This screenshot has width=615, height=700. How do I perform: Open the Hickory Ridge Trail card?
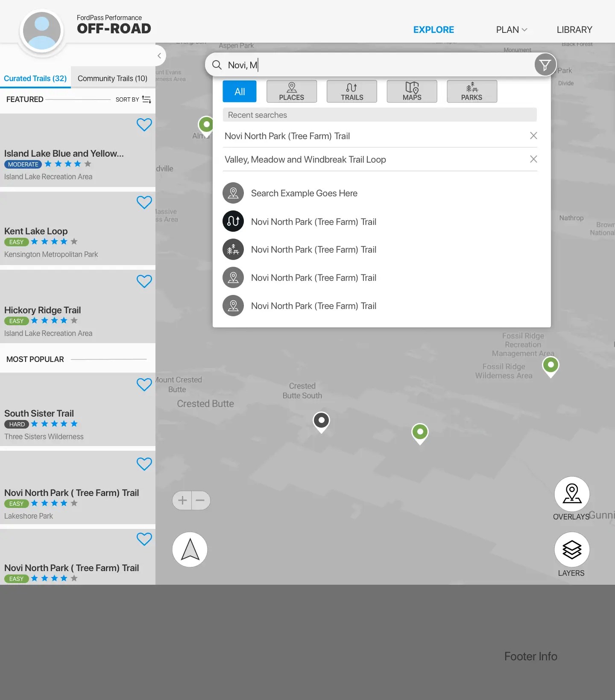(x=78, y=306)
